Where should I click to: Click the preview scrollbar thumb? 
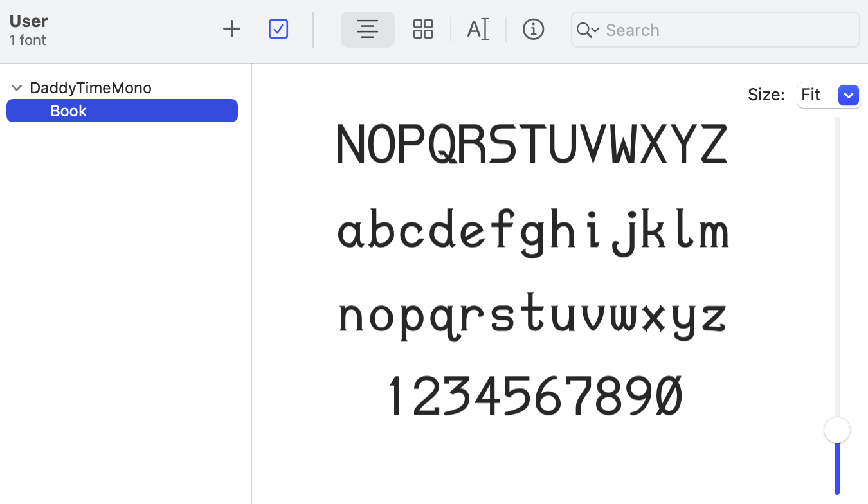pyautogui.click(x=836, y=429)
